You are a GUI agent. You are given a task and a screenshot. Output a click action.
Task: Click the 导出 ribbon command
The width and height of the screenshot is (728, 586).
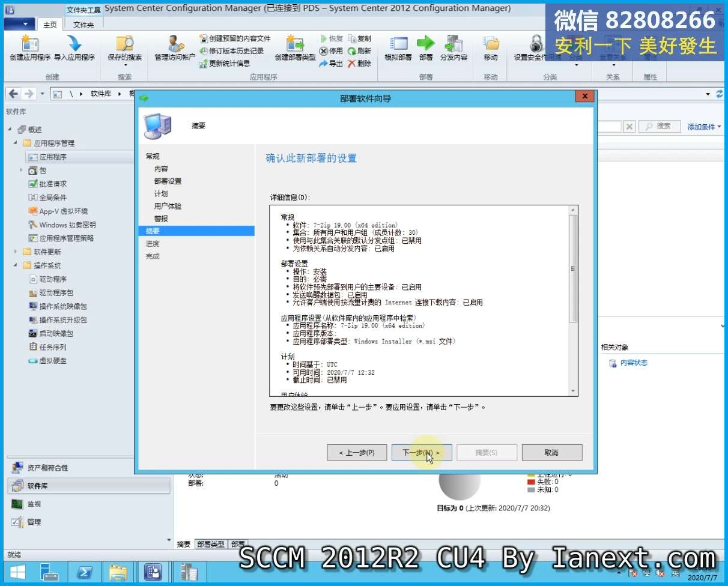pos(331,64)
